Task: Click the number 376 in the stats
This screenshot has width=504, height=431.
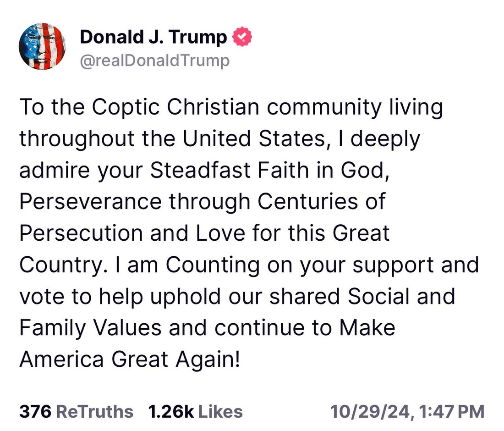Action: pos(34,411)
